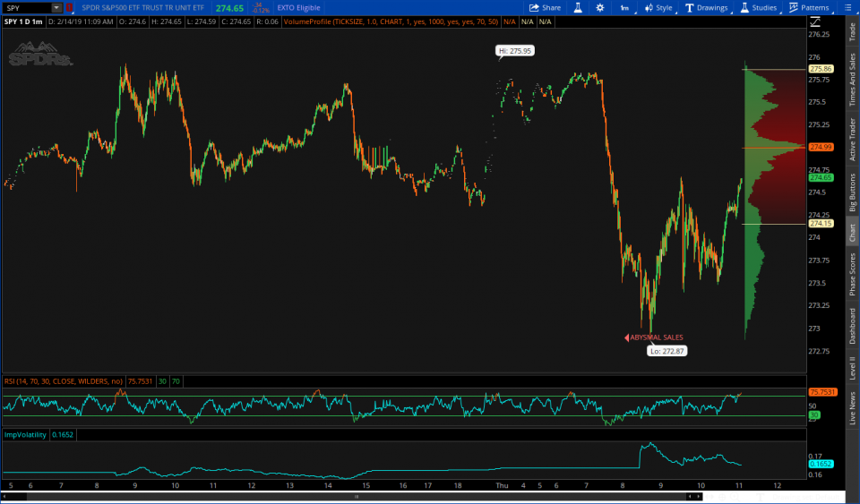
Task: Click the horizontal chart scrollbar thumb
Action: 357,496
